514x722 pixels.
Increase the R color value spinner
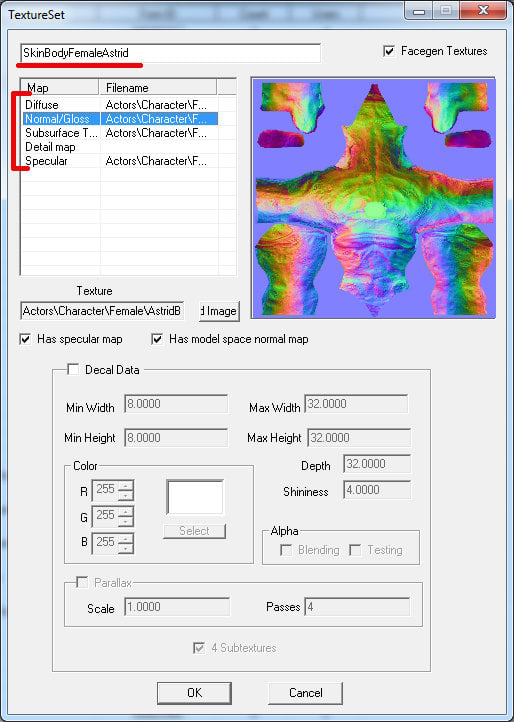tap(126, 485)
